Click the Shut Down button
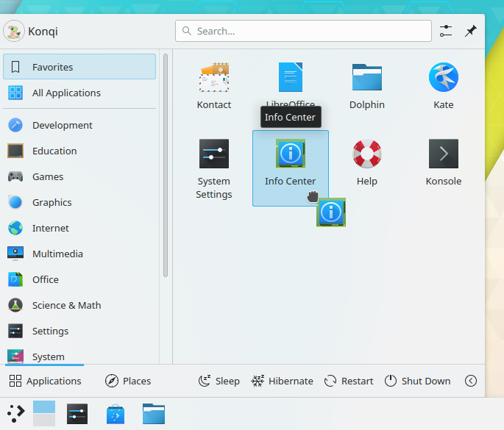This screenshot has width=504, height=430. (417, 381)
